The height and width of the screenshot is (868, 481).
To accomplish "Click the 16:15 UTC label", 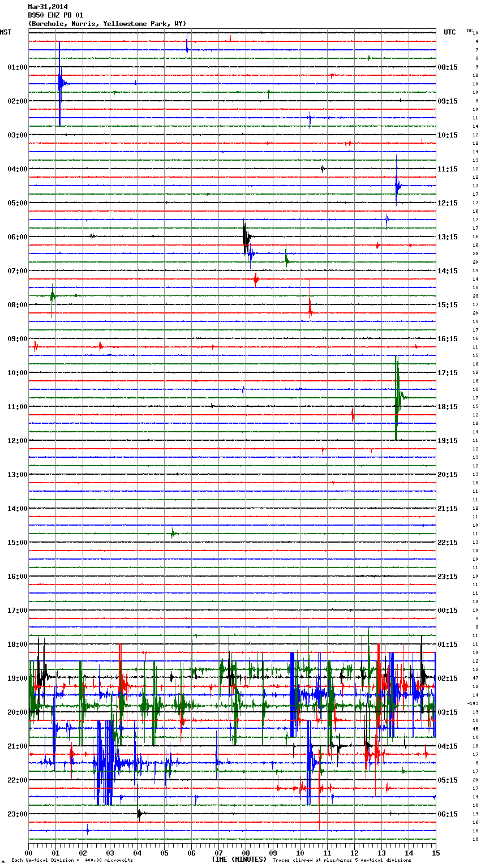I will [x=448, y=339].
